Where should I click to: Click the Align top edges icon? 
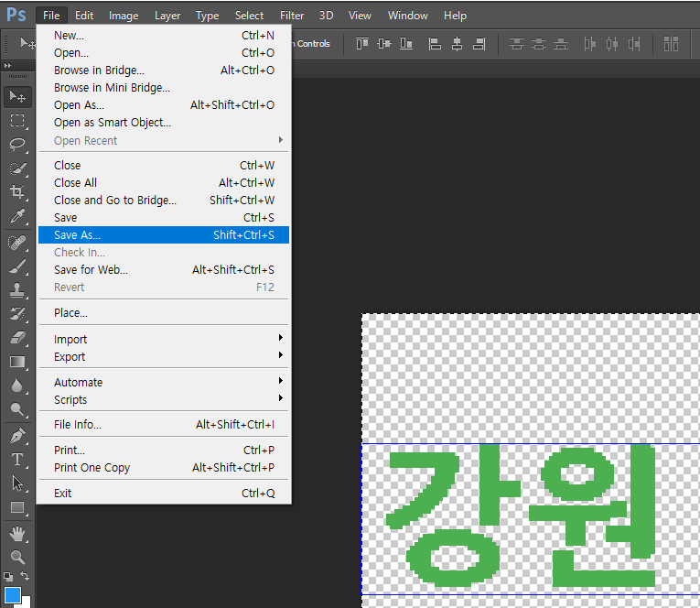coord(362,44)
